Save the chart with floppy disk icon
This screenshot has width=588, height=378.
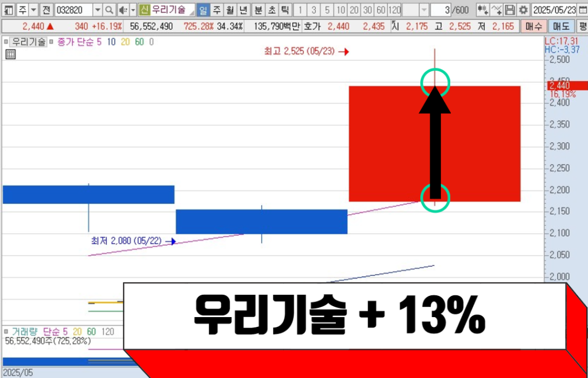point(510,10)
